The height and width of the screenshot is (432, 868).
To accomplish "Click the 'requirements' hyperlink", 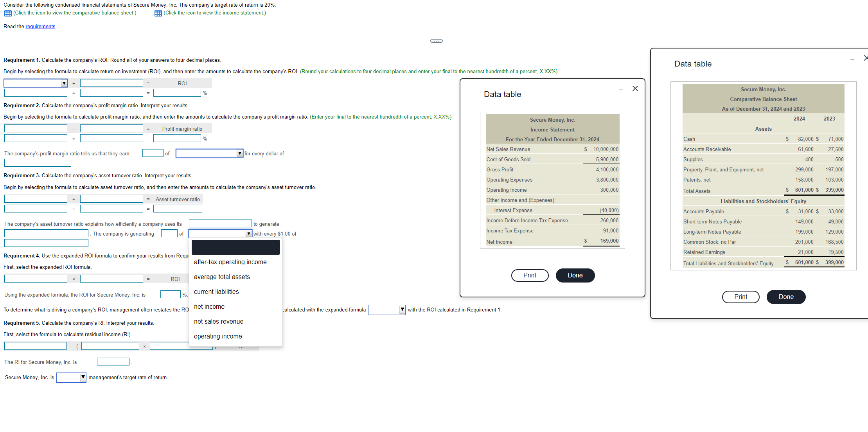I will 41,26.
